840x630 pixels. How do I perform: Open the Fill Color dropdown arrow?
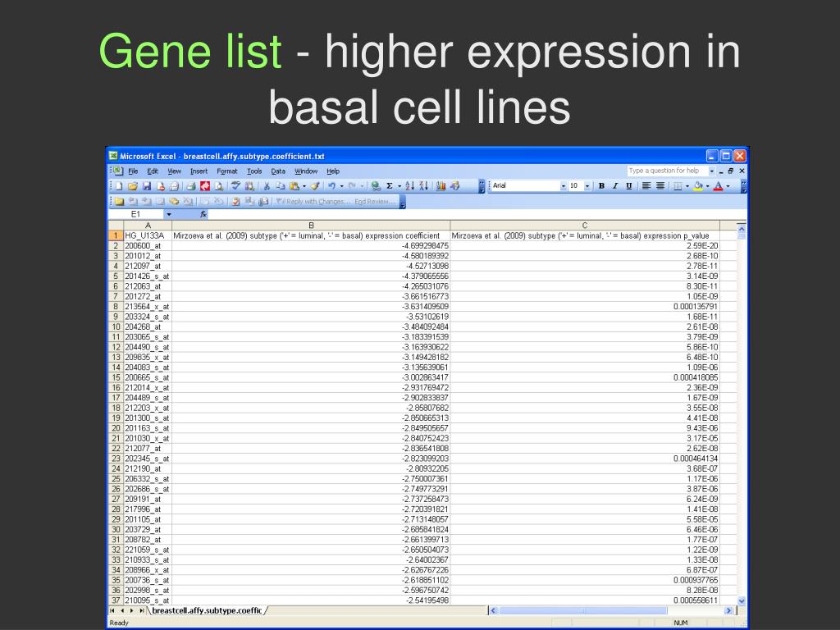[x=707, y=186]
